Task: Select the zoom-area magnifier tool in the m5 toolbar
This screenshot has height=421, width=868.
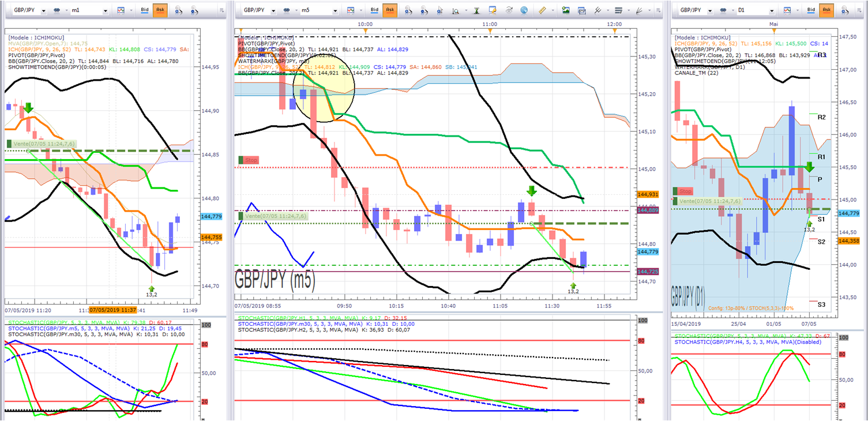Action: pos(456,11)
